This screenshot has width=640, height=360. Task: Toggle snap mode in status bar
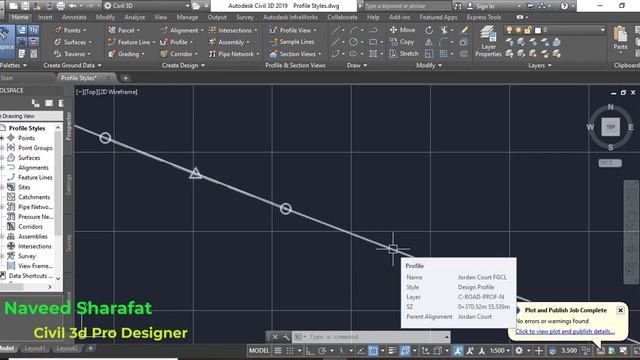pos(290,351)
